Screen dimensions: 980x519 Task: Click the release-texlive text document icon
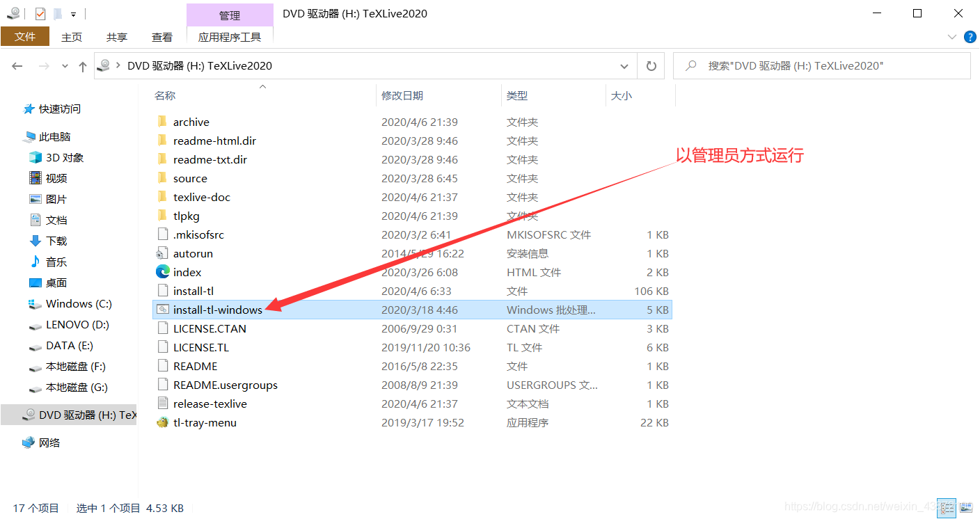point(162,404)
